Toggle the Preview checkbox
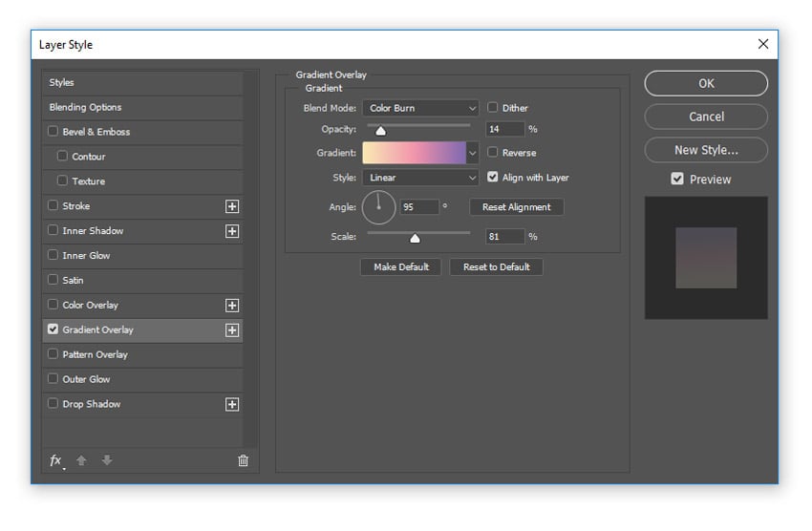Screen dimensions: 812x531 pyautogui.click(x=677, y=180)
